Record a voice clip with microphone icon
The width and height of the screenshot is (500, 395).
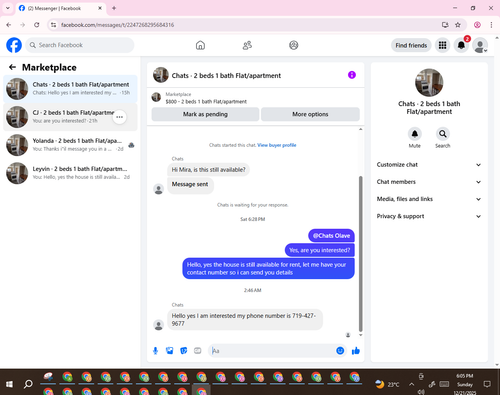click(155, 351)
